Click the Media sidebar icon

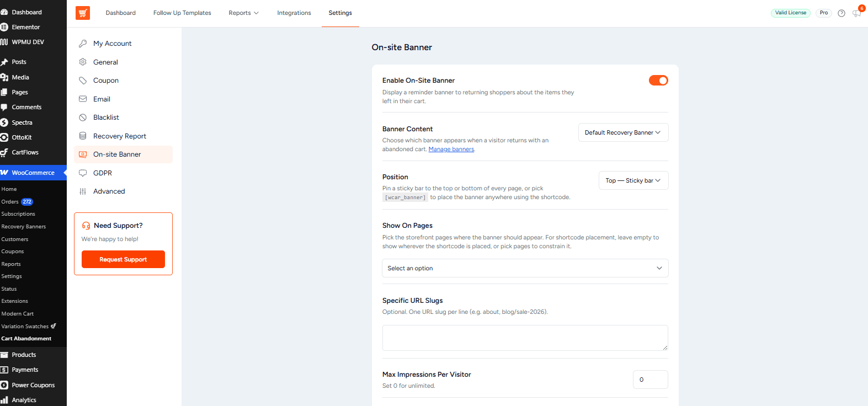(4, 77)
